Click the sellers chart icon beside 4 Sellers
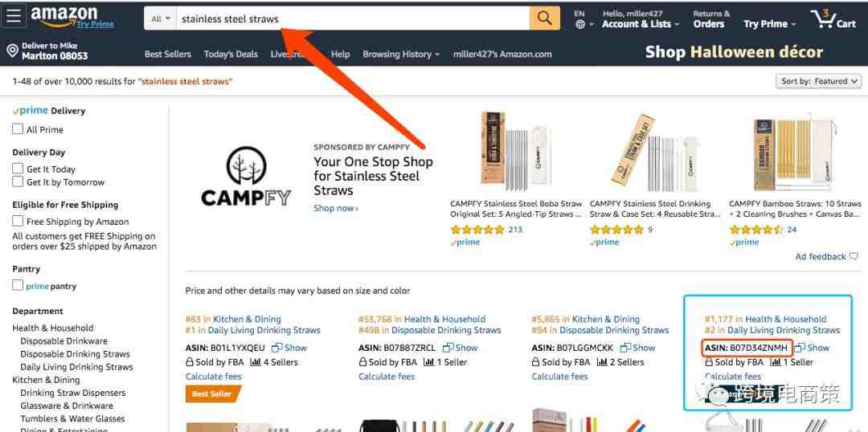 pos(256,362)
